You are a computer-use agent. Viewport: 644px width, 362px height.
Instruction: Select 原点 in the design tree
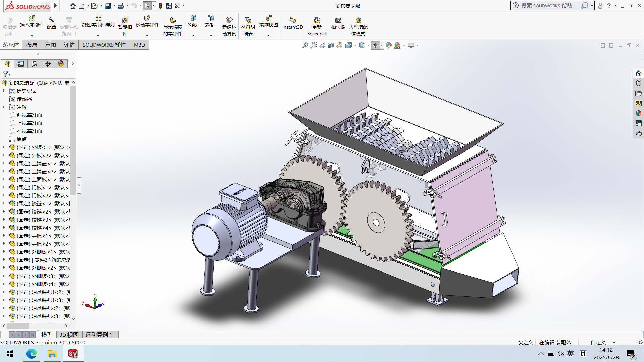(22, 139)
